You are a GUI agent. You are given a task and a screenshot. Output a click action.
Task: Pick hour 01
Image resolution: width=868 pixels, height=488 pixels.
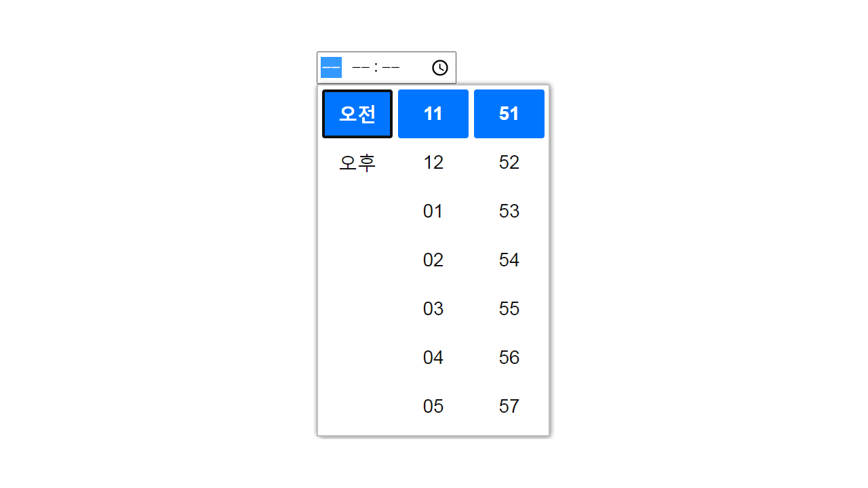pyautogui.click(x=433, y=211)
